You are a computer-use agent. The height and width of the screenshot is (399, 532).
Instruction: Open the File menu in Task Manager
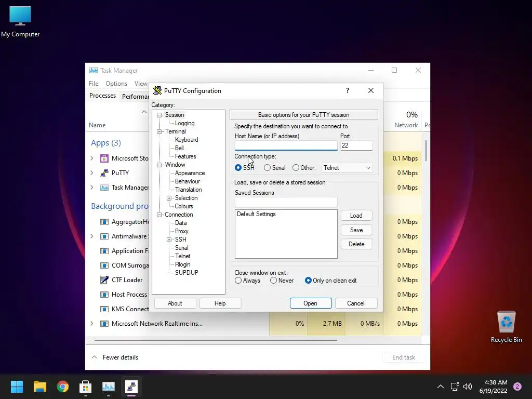[94, 84]
